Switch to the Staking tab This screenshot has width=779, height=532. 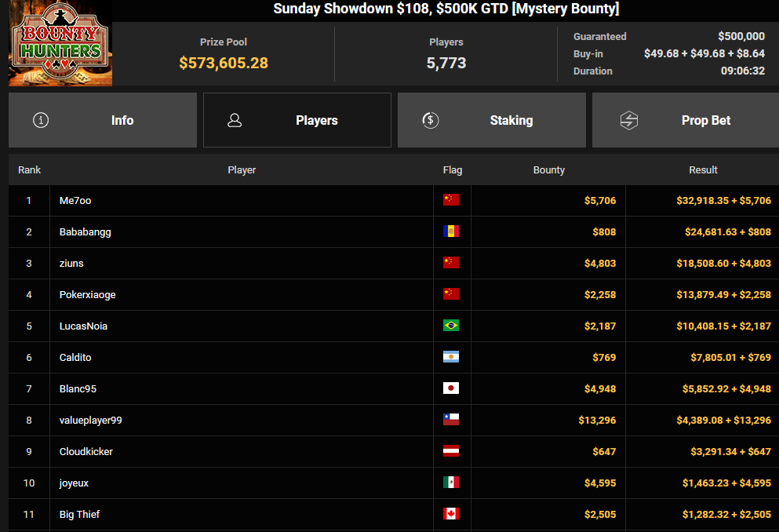(492, 120)
